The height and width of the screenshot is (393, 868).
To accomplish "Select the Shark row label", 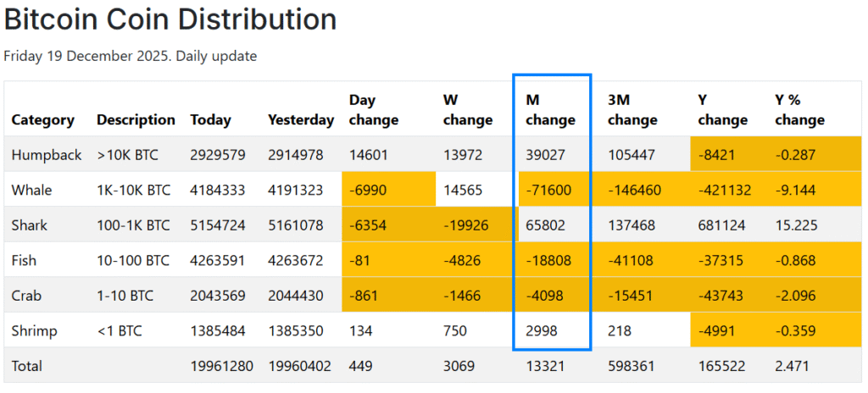I will point(30,225).
